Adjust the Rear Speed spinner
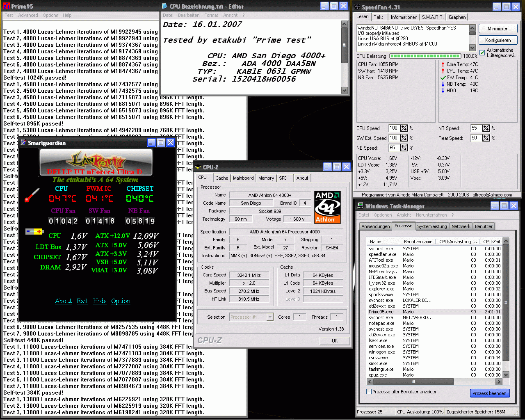 point(486,138)
